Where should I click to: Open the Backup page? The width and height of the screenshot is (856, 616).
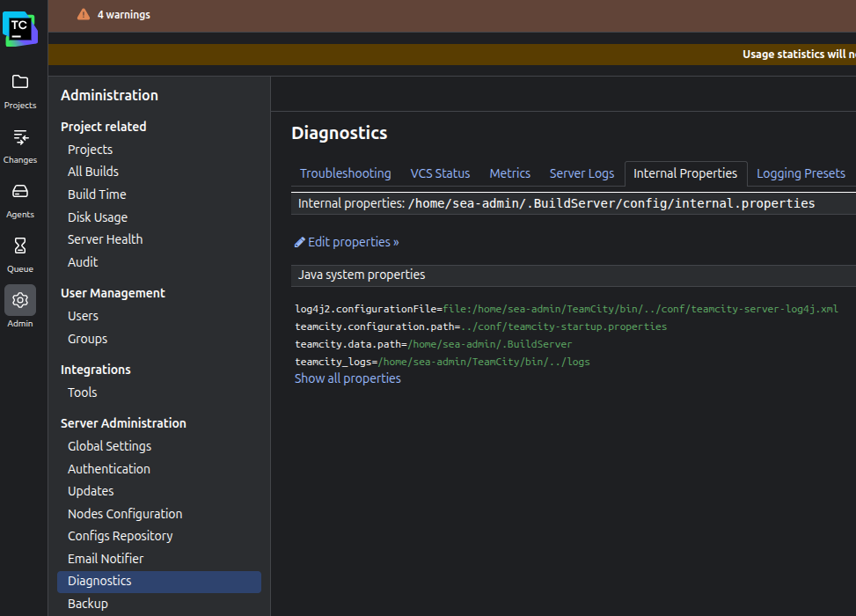pos(87,604)
